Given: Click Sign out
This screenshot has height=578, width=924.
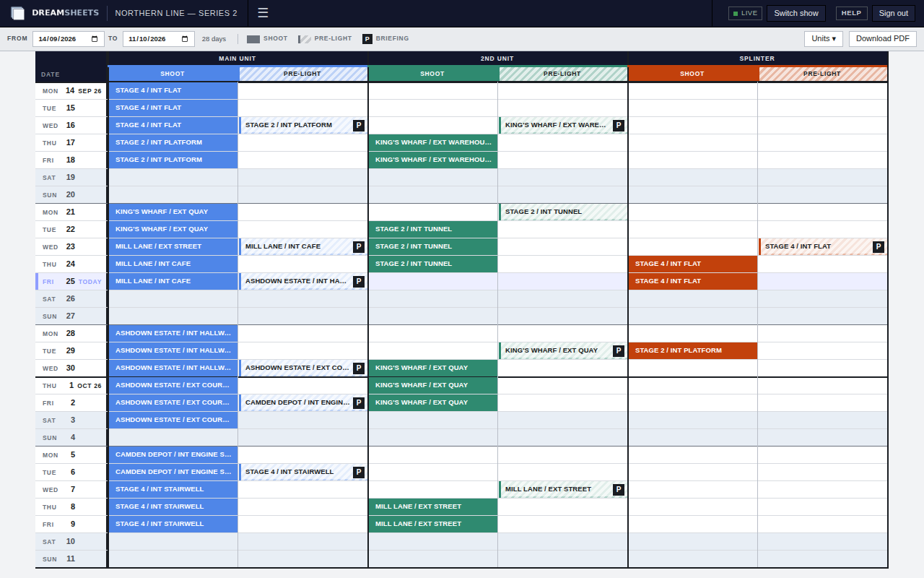Looking at the screenshot, I should point(894,13).
